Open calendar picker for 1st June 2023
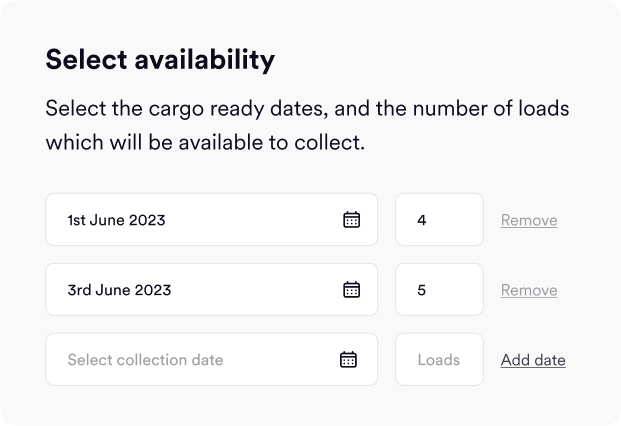621x426 pixels. 351,220
